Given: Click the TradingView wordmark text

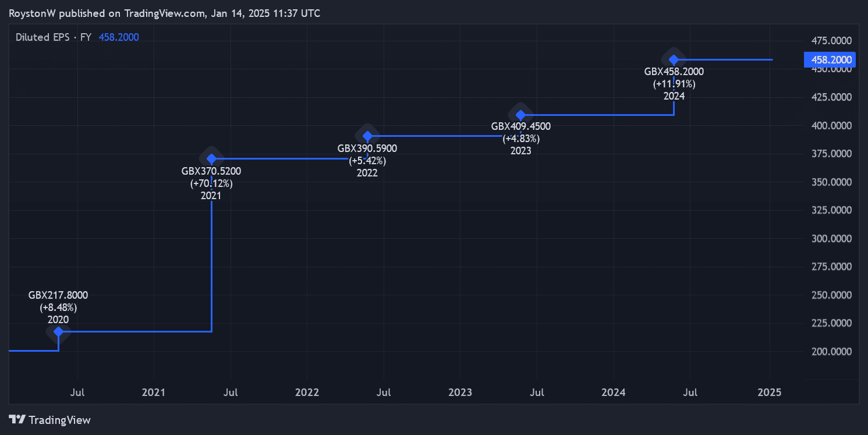Looking at the screenshot, I should click(59, 420).
